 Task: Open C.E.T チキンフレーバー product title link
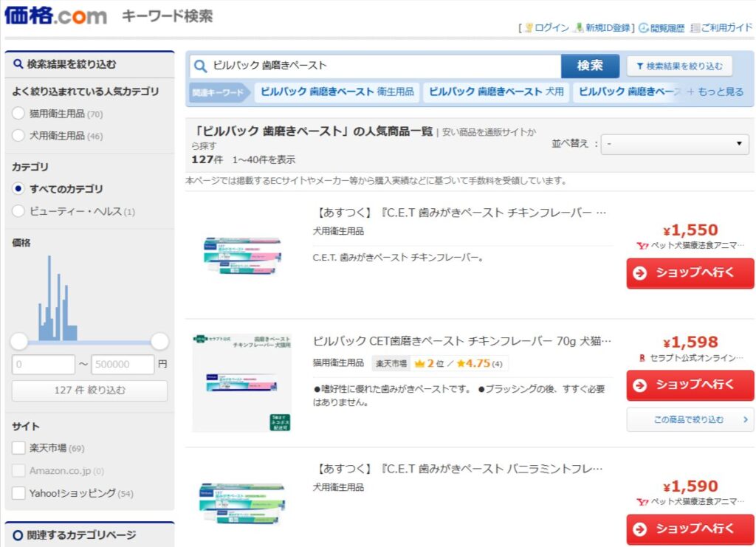tap(460, 213)
